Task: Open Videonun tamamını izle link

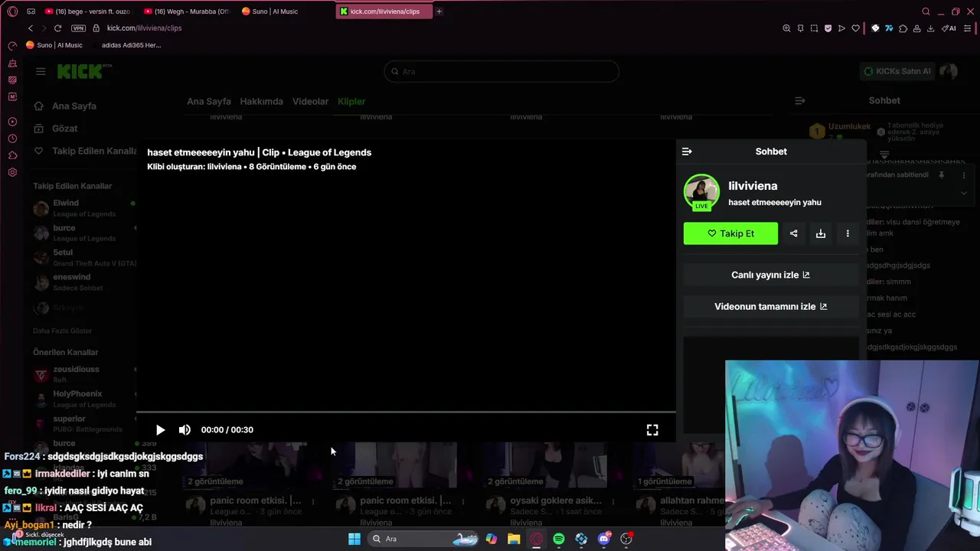Action: click(771, 306)
